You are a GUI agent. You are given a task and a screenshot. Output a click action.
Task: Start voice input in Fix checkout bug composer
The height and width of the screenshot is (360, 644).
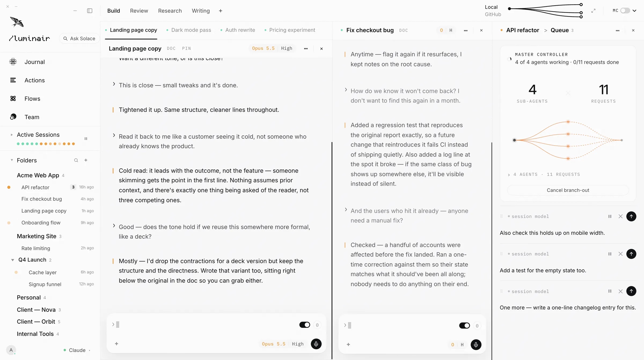pyautogui.click(x=476, y=345)
